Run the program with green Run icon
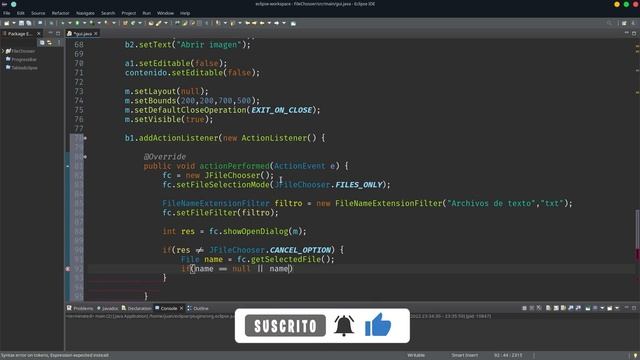Image resolution: width=640 pixels, height=360 pixels. [x=77, y=23]
